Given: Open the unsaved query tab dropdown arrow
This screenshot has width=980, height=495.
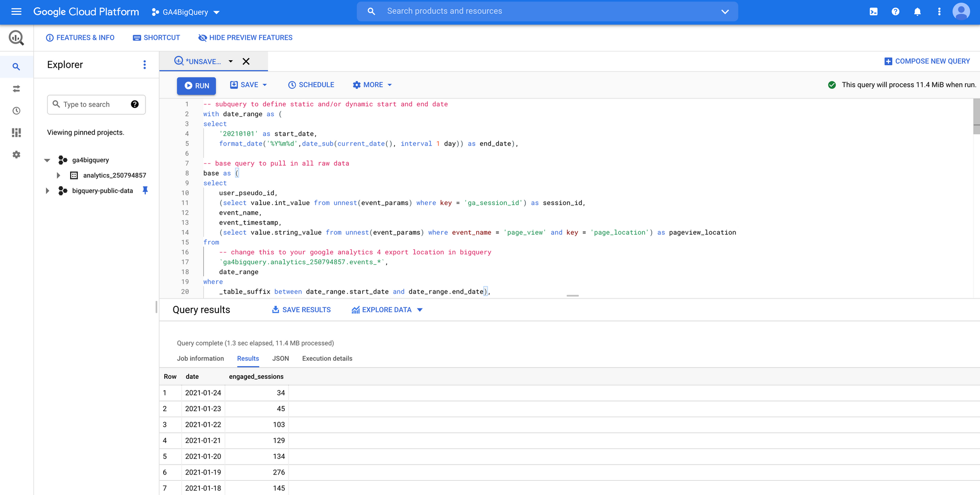Looking at the screenshot, I should click(x=231, y=61).
